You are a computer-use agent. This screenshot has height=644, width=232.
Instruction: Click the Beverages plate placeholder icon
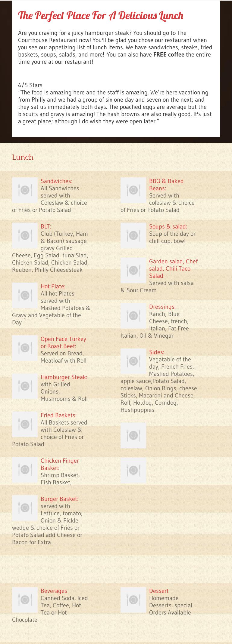25,600
